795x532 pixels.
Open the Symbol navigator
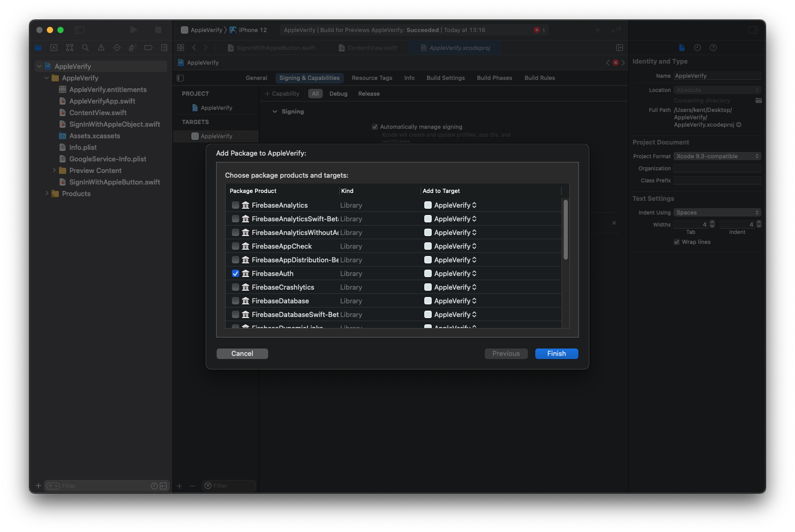(x=69, y=48)
